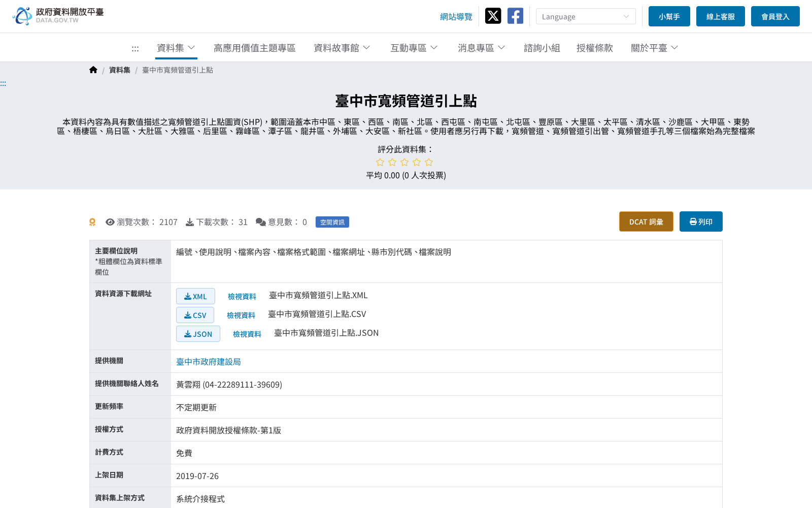Click the three-dots accesskey marker in navigation
Image resolution: width=812 pixels, height=508 pixels.
coord(135,49)
